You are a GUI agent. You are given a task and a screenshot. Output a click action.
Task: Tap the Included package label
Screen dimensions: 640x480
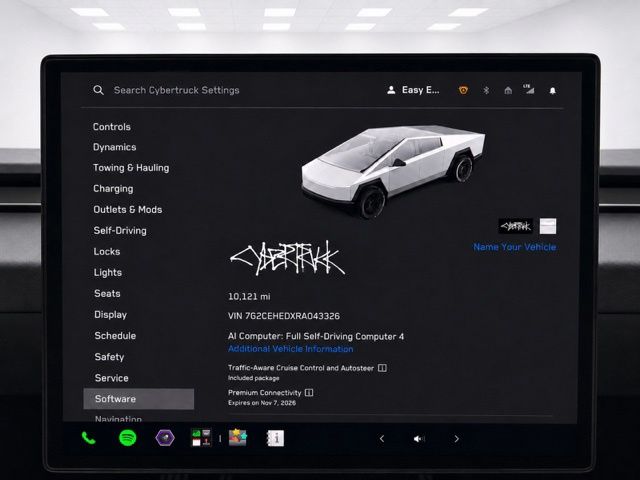[x=253, y=378]
